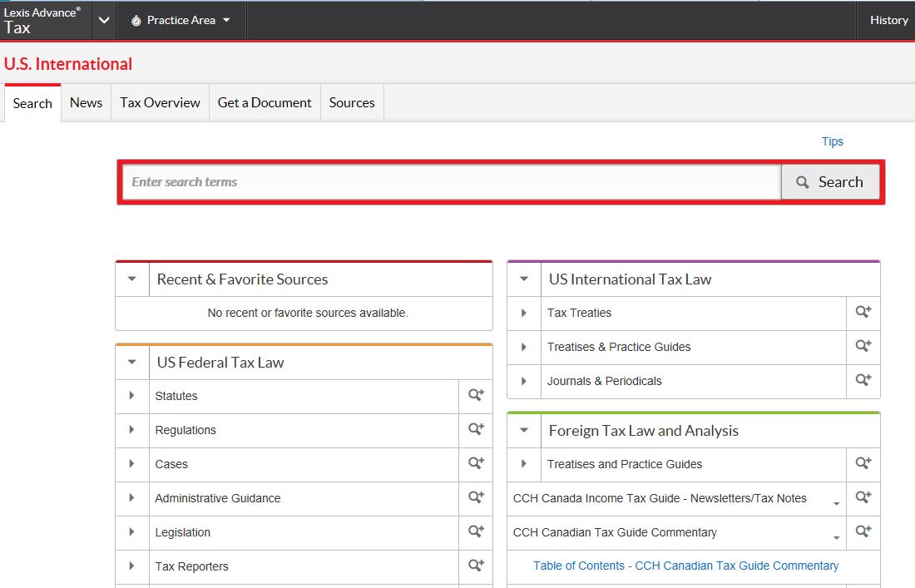
Task: Add Cases to search filter
Action: click(x=476, y=463)
